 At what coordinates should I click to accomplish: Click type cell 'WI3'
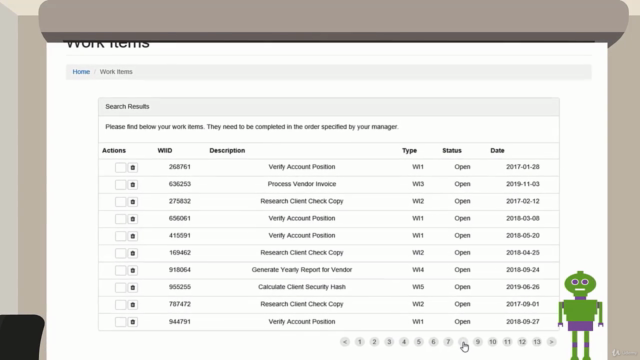[x=418, y=184]
